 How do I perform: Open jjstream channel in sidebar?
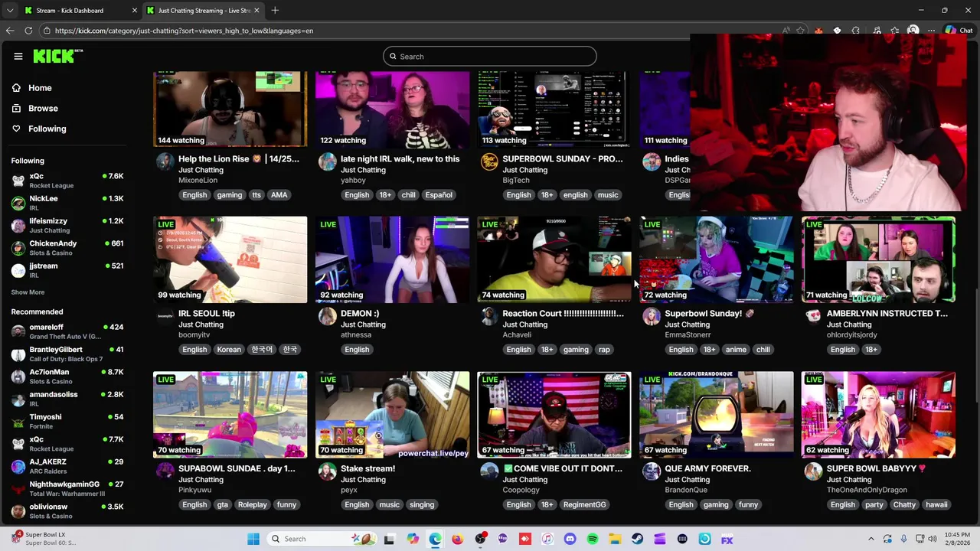click(67, 270)
